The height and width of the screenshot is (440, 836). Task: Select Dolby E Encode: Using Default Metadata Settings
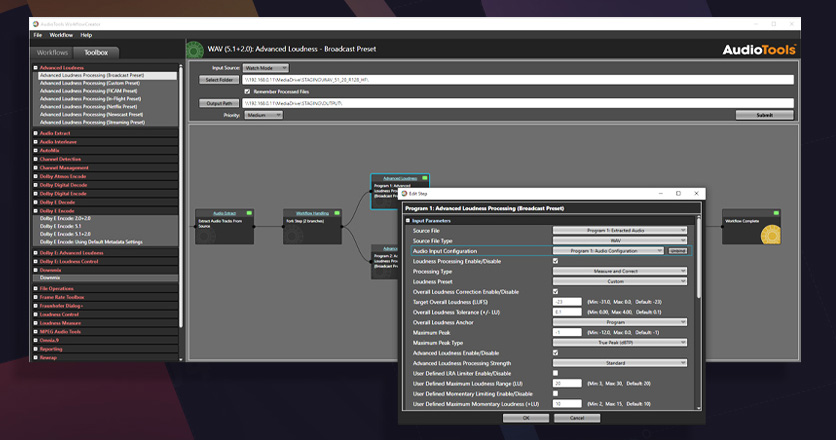91,242
